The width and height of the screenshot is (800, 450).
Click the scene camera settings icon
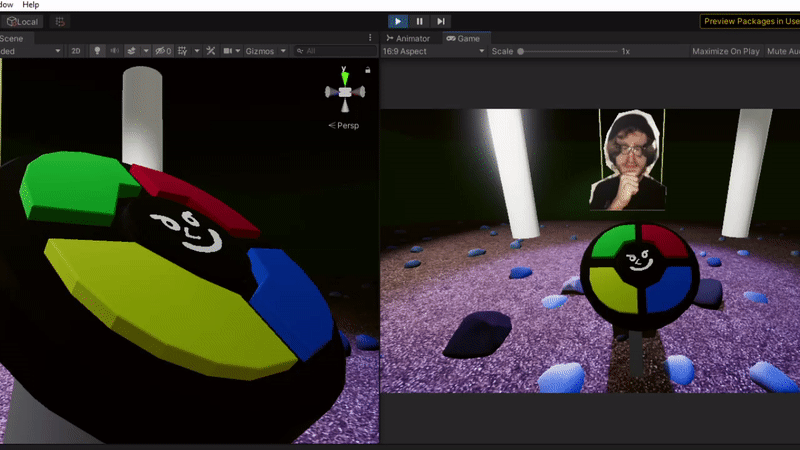228,51
